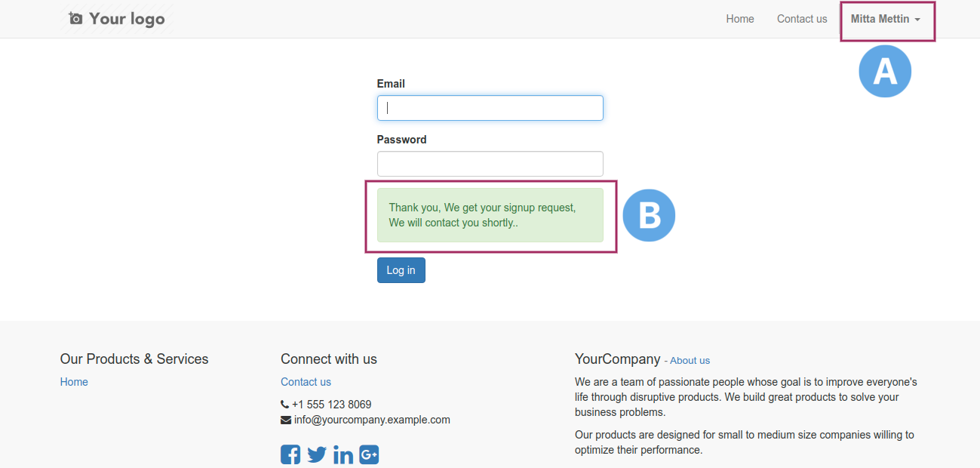Open the LinkedIn social icon
This screenshot has height=468, width=980.
[x=343, y=454]
